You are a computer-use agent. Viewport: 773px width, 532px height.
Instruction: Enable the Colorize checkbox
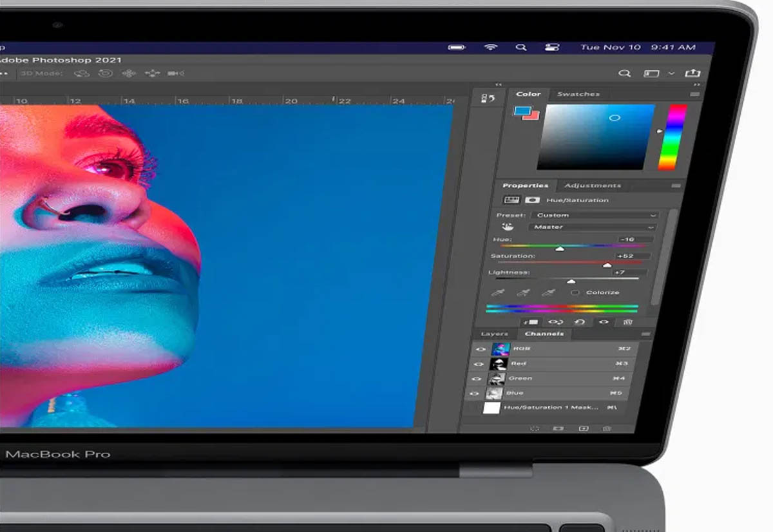coord(575,292)
